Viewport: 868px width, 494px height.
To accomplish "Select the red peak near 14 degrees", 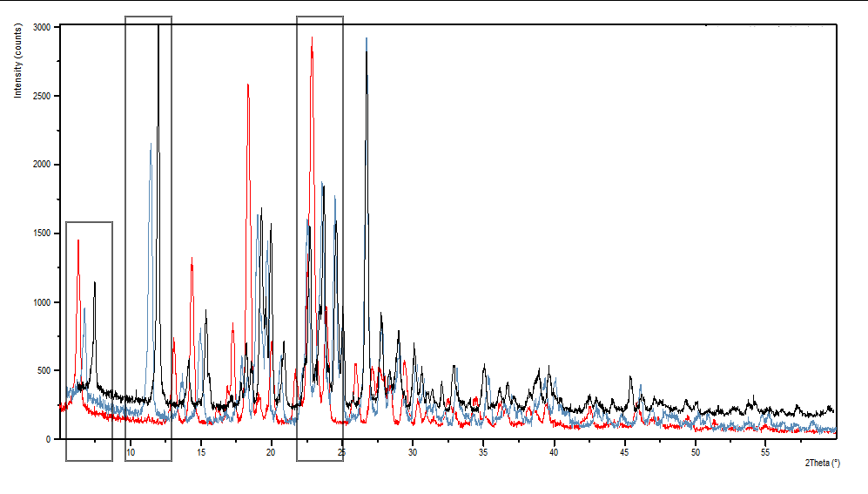I will [192, 260].
